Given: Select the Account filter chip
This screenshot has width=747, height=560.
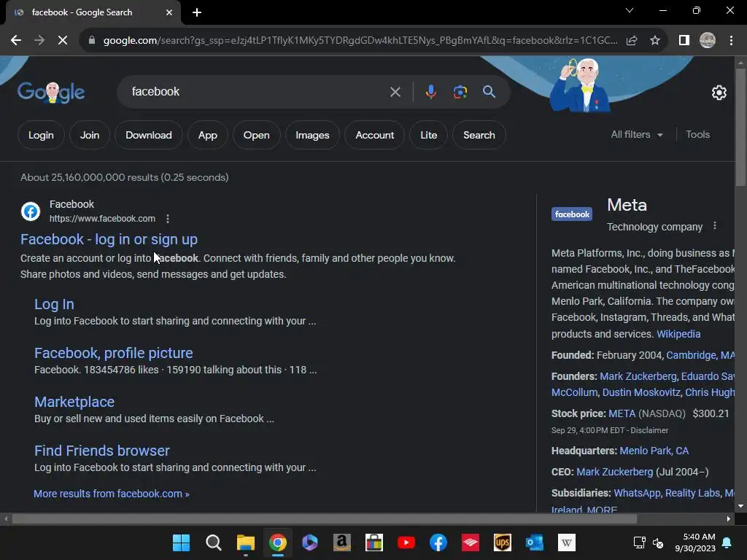Looking at the screenshot, I should pos(374,135).
